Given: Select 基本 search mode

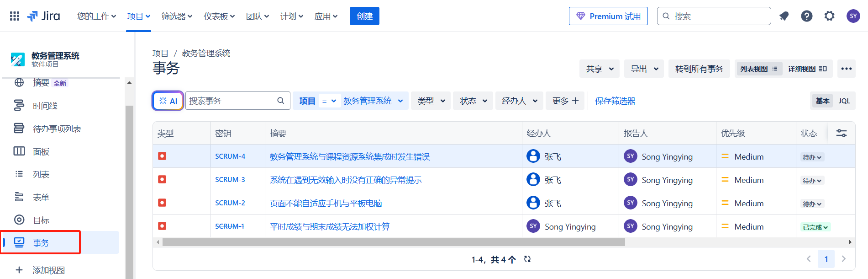Looking at the screenshot, I should tap(823, 101).
